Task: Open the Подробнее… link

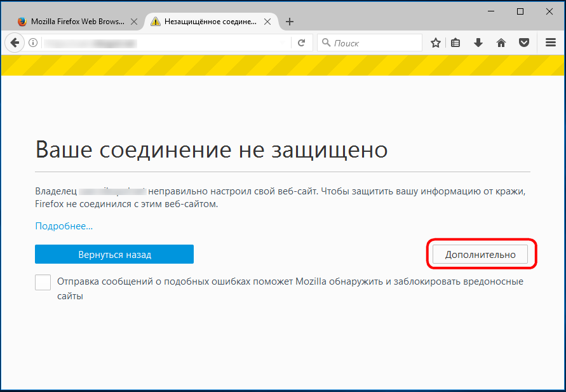Action: point(64,226)
